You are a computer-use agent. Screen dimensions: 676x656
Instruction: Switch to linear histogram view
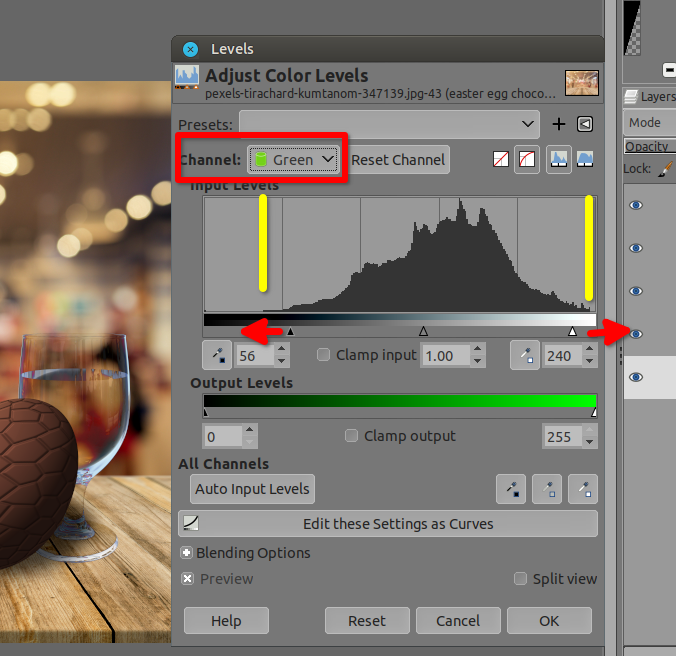pyautogui.click(x=559, y=160)
